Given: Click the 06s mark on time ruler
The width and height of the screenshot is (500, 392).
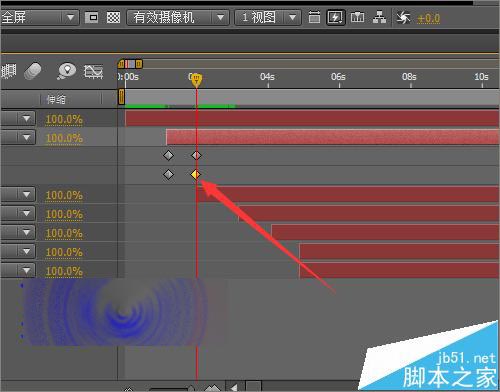Looking at the screenshot, I should (338, 77).
